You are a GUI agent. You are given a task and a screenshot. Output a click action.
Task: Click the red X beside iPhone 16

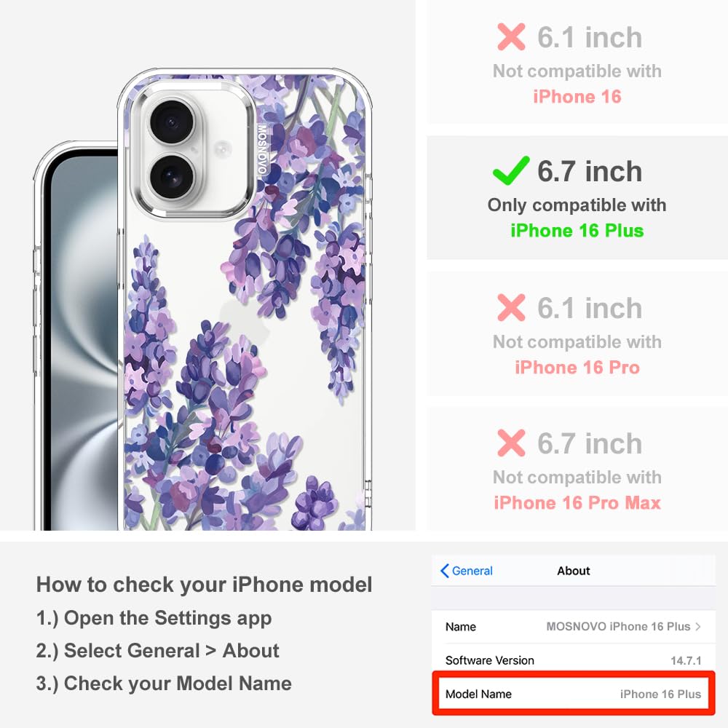pos(511,36)
